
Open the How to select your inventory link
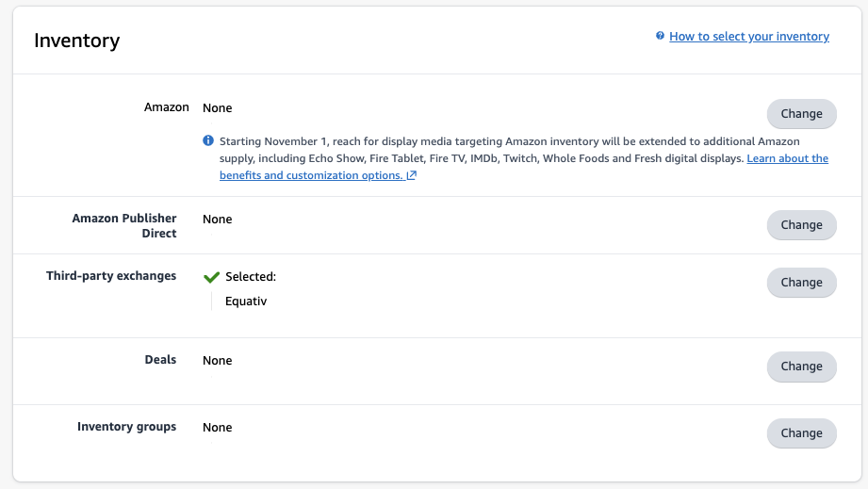pos(749,37)
